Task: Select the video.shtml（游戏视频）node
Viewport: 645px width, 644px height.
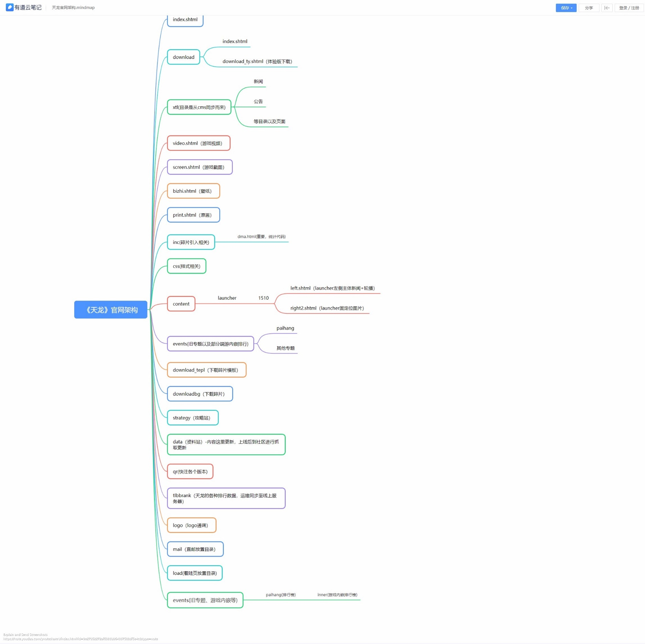Action: click(198, 143)
